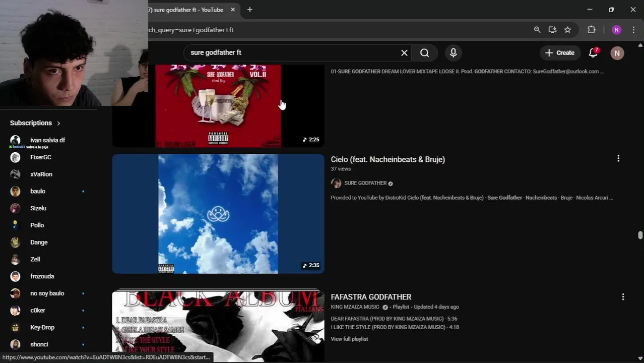Open the Chrome three-dot menu
Image resolution: width=644 pixels, height=363 pixels.
pyautogui.click(x=633, y=30)
